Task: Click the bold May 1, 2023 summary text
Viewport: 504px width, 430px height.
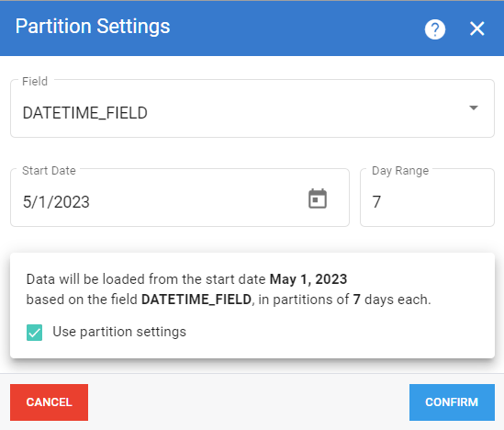Action: pos(308,279)
